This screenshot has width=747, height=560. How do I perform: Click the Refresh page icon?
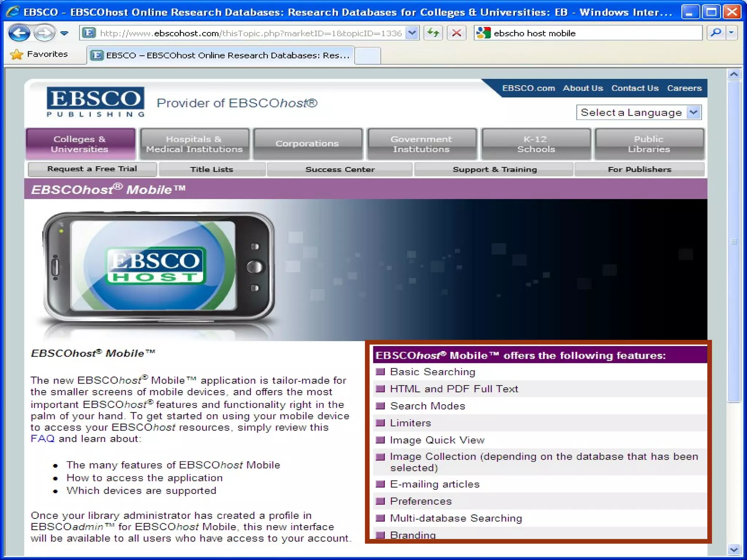tap(433, 33)
